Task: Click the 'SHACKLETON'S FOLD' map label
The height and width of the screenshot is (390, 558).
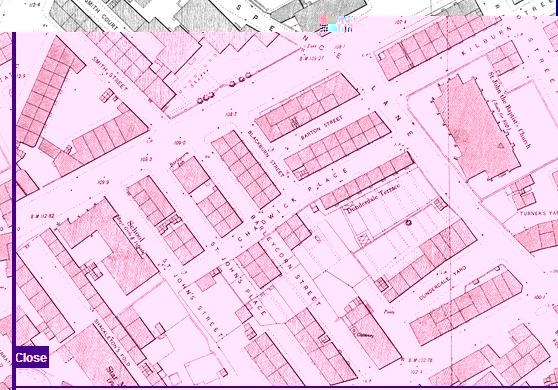Action: click(112, 343)
